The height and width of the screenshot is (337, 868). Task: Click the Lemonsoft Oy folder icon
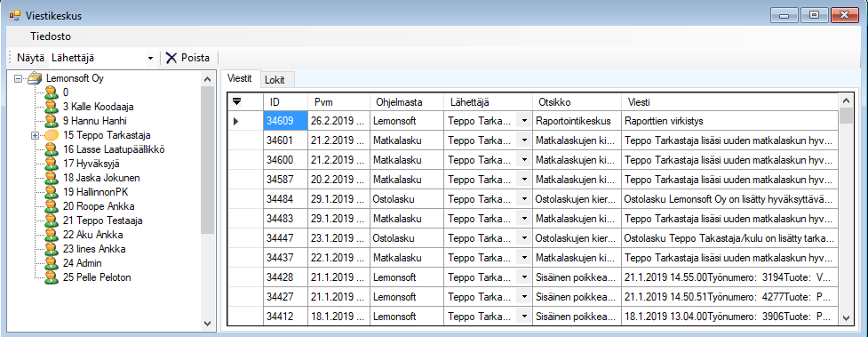[35, 78]
